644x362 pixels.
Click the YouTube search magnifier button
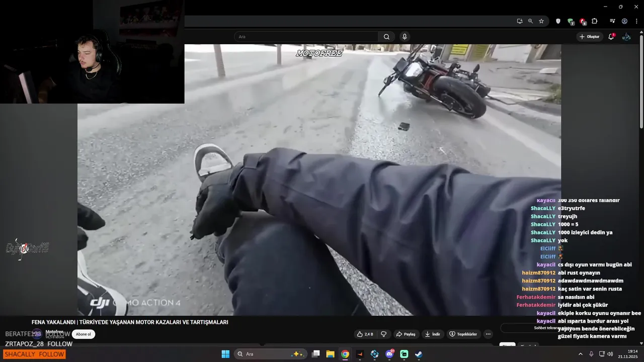click(386, 37)
